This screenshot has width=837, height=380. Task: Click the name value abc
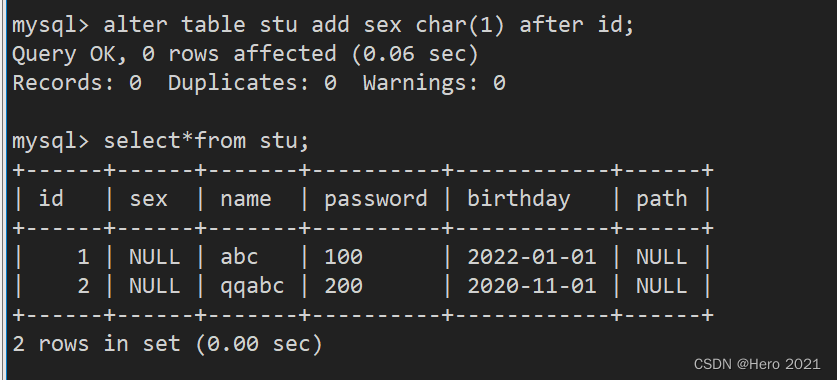239,257
